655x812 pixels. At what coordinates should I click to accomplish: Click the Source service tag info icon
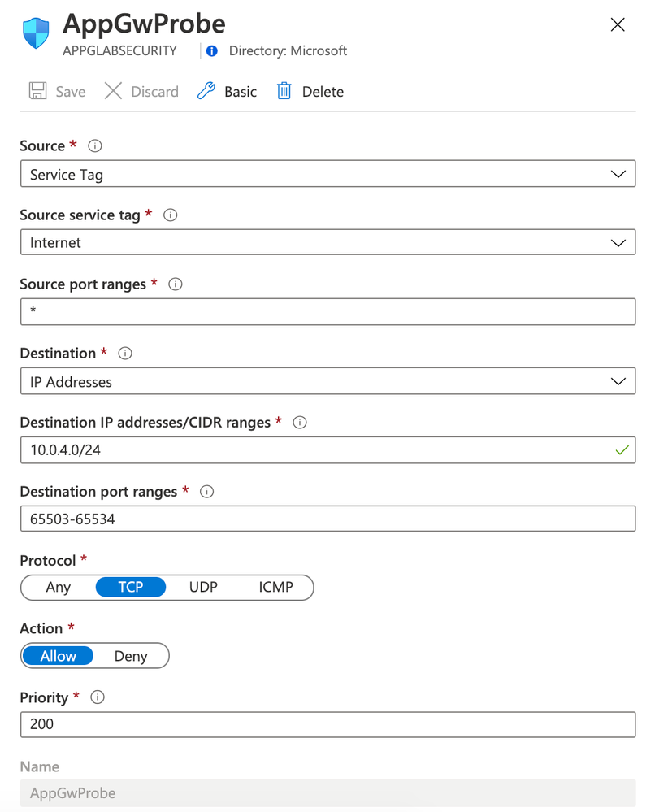[171, 215]
